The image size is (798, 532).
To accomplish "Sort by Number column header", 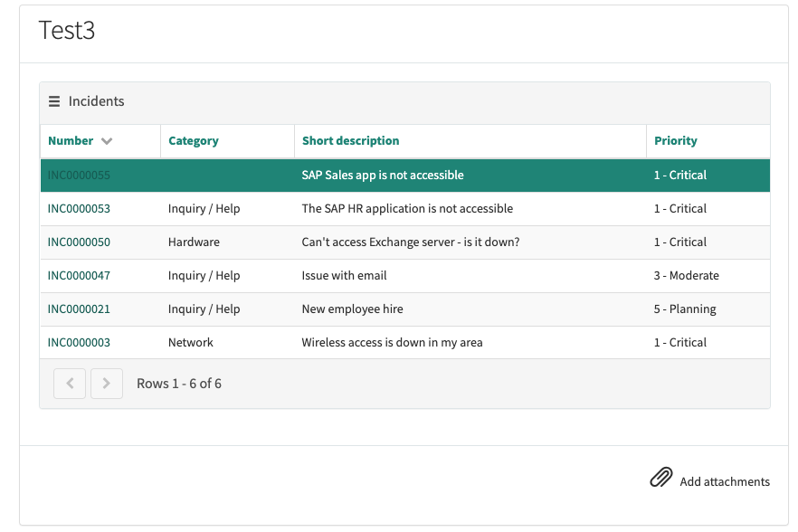I will click(71, 140).
